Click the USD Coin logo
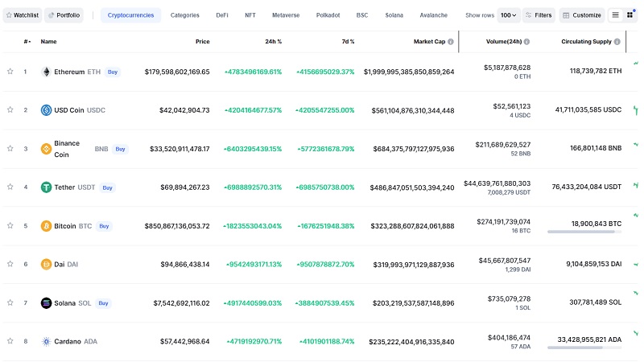The image size is (644, 362). [46, 110]
